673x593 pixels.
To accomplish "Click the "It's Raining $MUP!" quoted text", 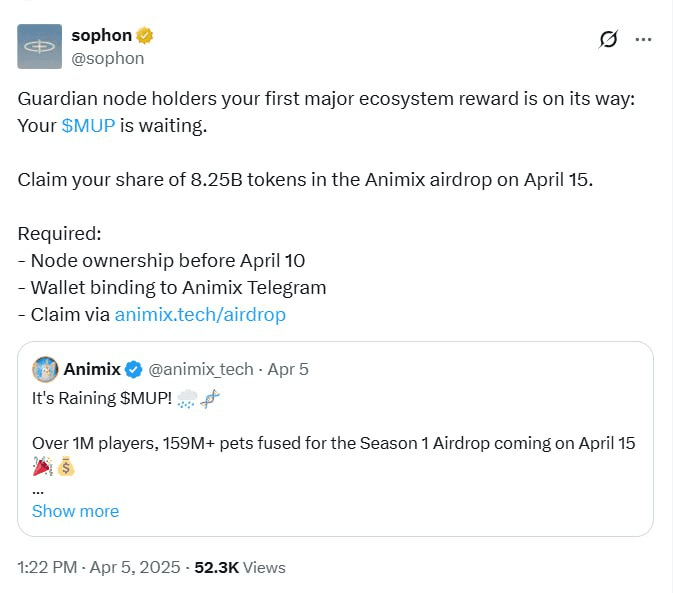I will 100,397.
